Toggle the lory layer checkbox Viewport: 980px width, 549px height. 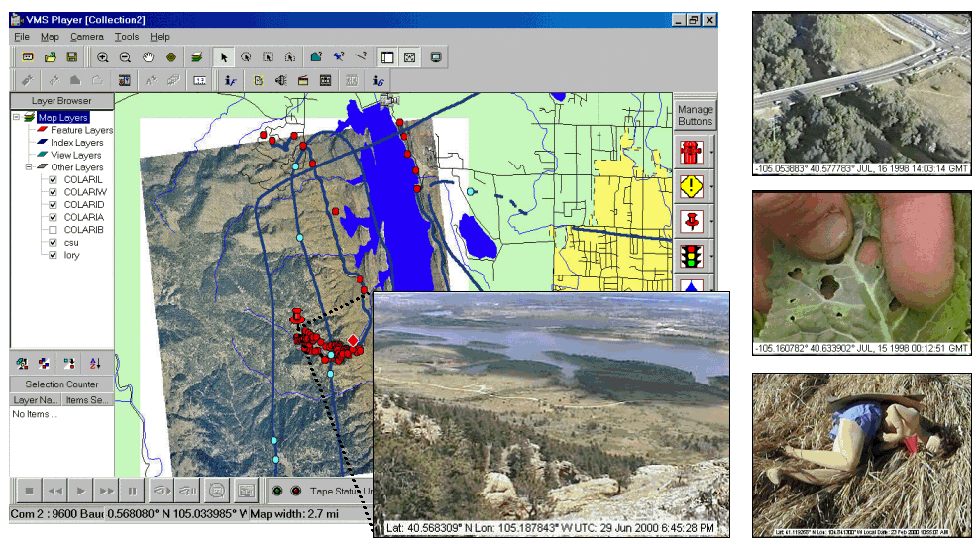click(54, 255)
